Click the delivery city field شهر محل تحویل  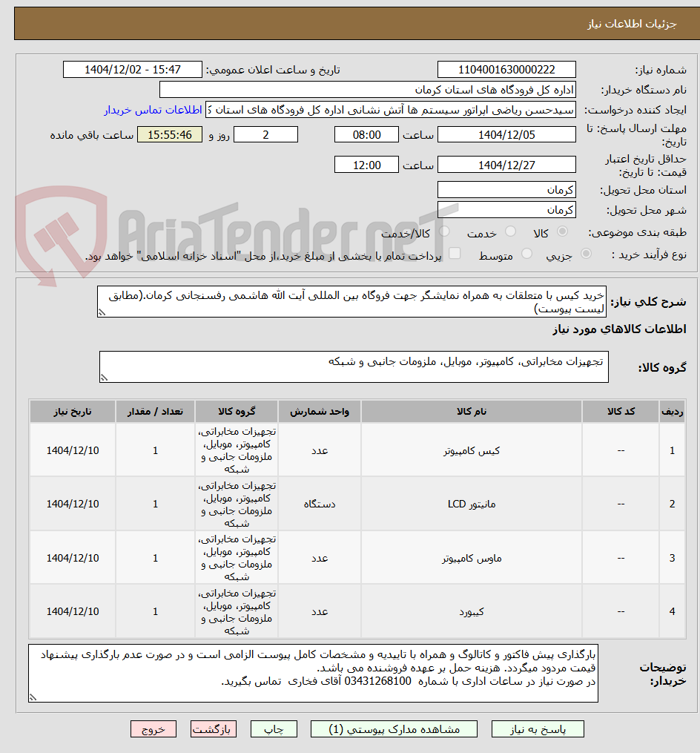506,210
